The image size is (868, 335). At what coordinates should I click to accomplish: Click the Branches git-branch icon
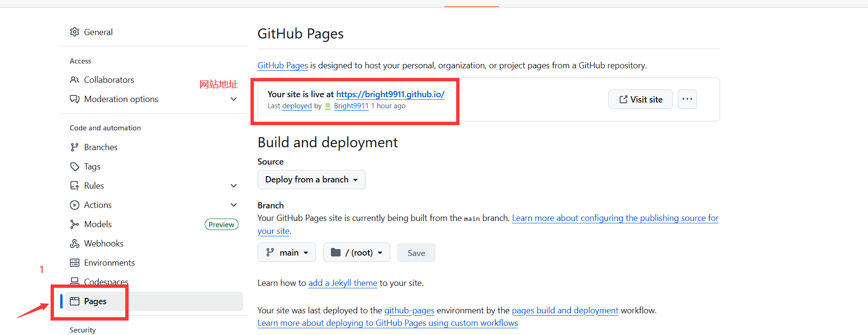click(x=75, y=147)
